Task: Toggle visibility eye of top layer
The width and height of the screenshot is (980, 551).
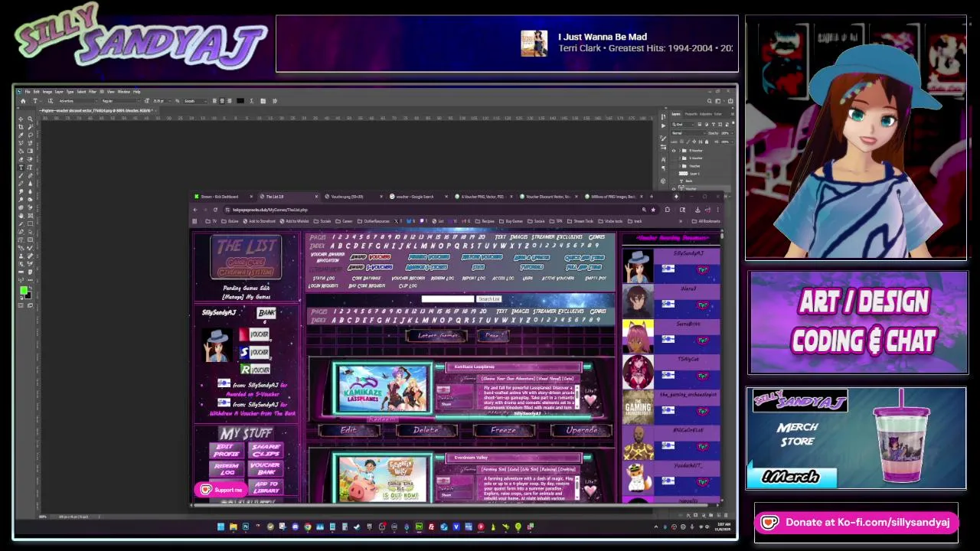Action: (x=674, y=151)
